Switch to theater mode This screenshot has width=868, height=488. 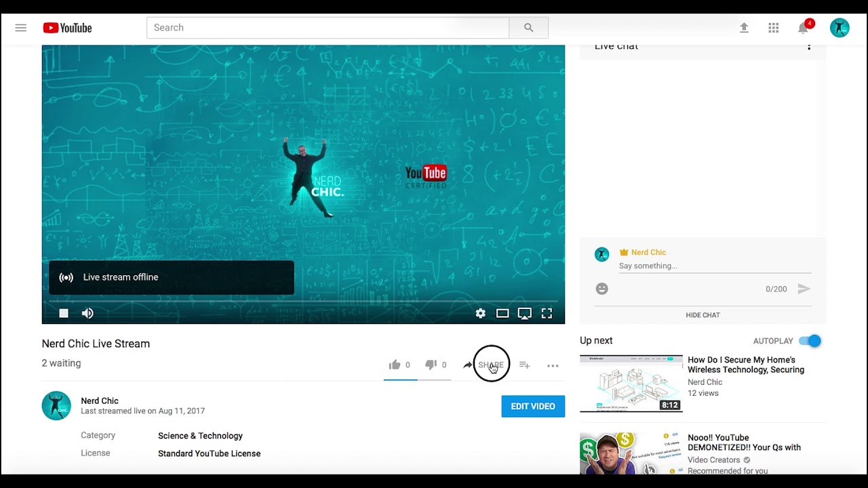tap(502, 313)
